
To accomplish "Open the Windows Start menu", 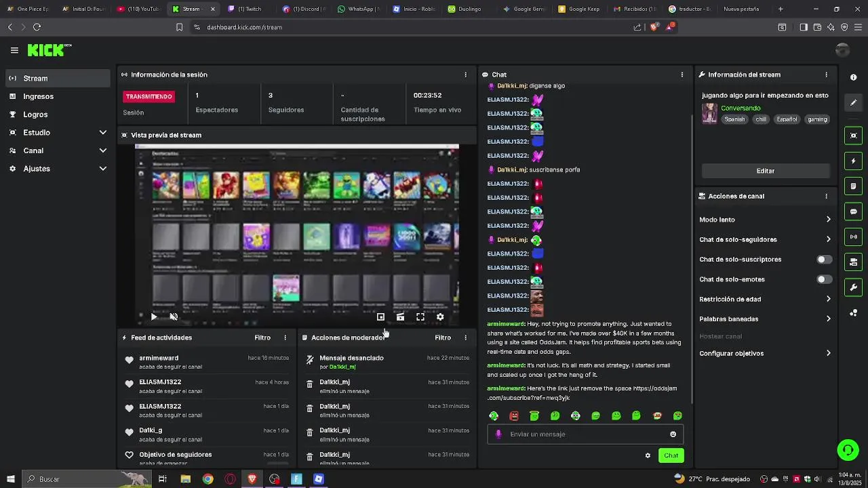I will click(10, 479).
